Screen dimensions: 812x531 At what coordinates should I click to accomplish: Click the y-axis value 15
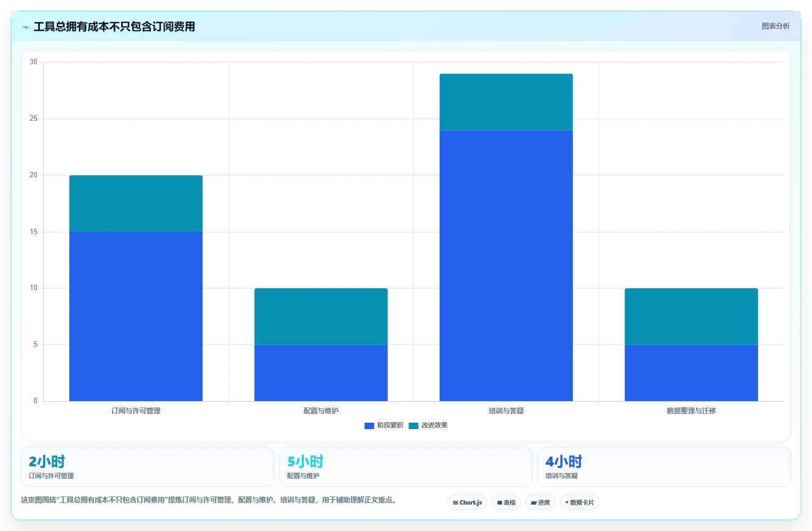[33, 232]
